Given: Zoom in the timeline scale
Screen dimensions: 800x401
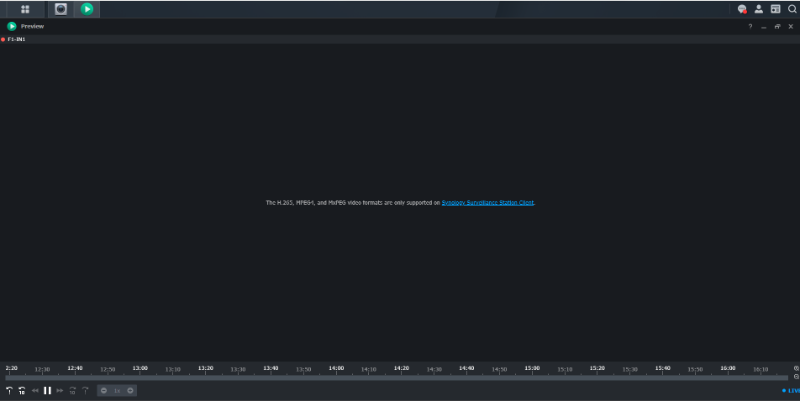Looking at the screenshot, I should (x=796, y=368).
